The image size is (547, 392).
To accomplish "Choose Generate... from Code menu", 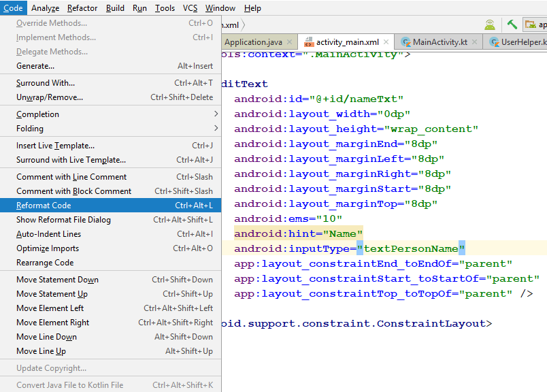I will [111, 66].
